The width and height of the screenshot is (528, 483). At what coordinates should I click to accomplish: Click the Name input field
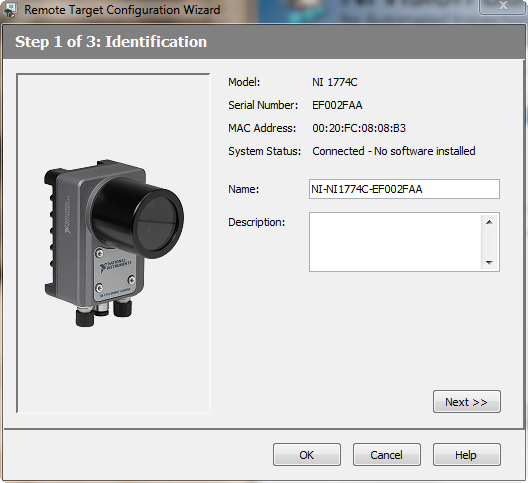(404, 189)
